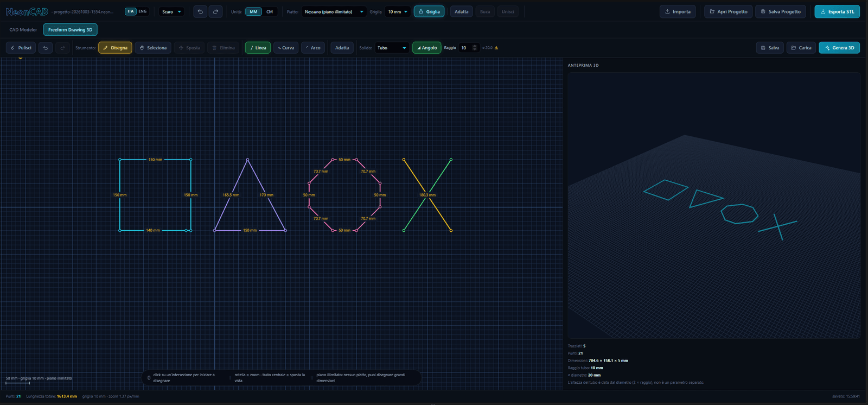Choose the Curva drawing mode
The height and width of the screenshot is (405, 868).
click(x=286, y=48)
